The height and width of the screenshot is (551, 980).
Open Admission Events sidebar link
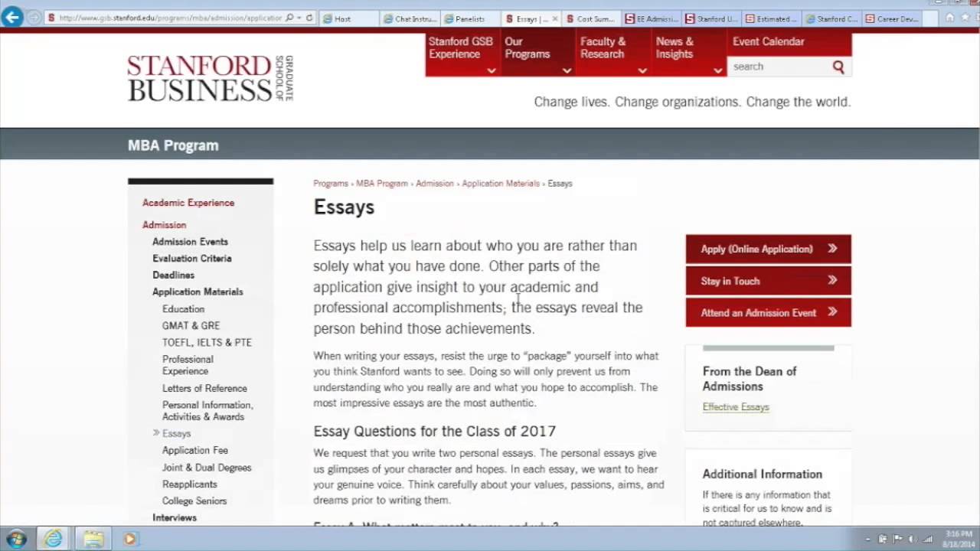[190, 242]
